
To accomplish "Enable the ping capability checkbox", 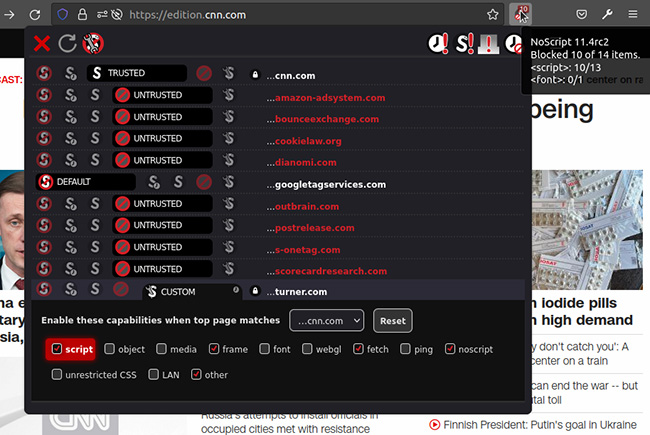I will 405,349.
